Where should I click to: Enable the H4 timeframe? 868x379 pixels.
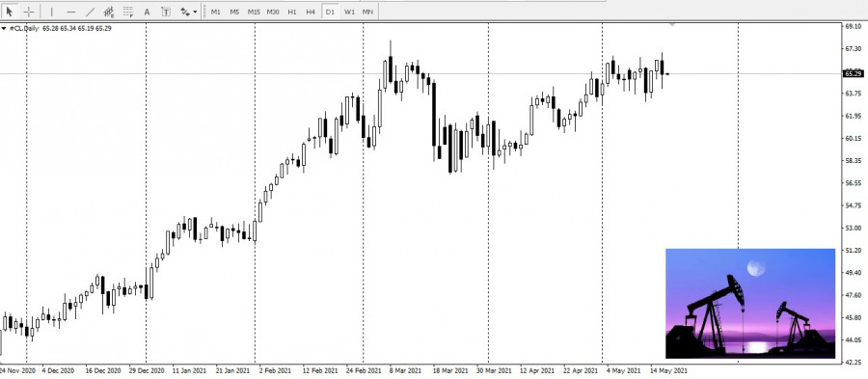tap(311, 12)
